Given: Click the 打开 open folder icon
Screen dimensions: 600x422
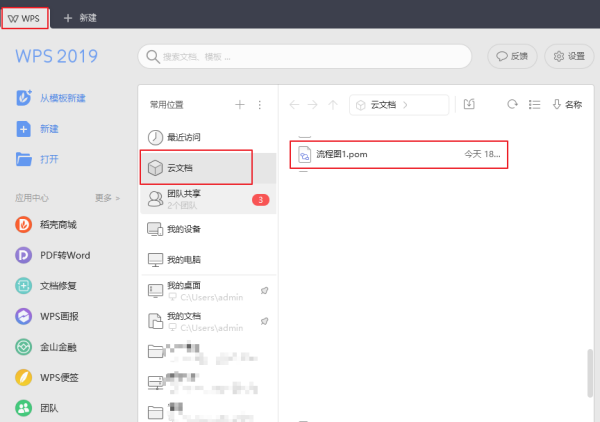Looking at the screenshot, I should (x=24, y=159).
